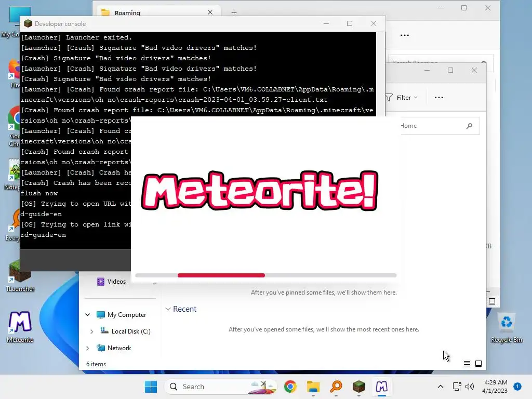The image size is (532, 399).
Task: Click the Developer console vertical scrollbar
Action: tap(380, 74)
